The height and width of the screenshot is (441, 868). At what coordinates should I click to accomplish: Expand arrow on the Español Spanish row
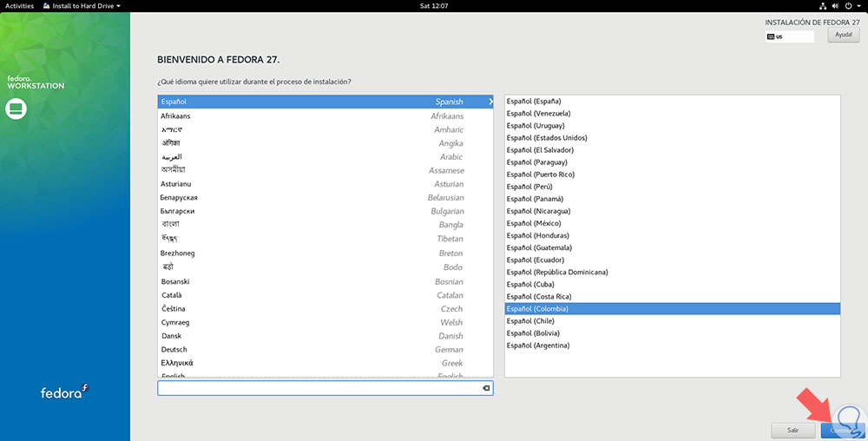click(490, 102)
